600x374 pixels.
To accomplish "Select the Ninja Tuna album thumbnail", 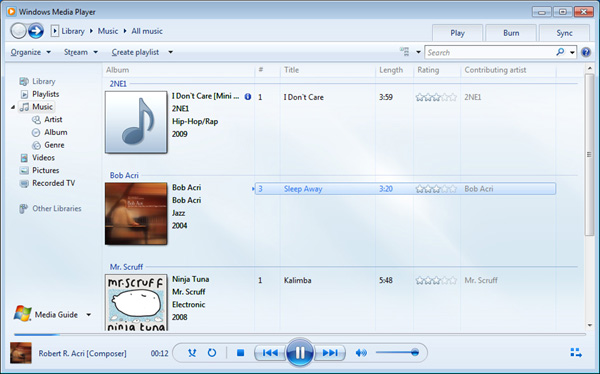I will point(136,302).
